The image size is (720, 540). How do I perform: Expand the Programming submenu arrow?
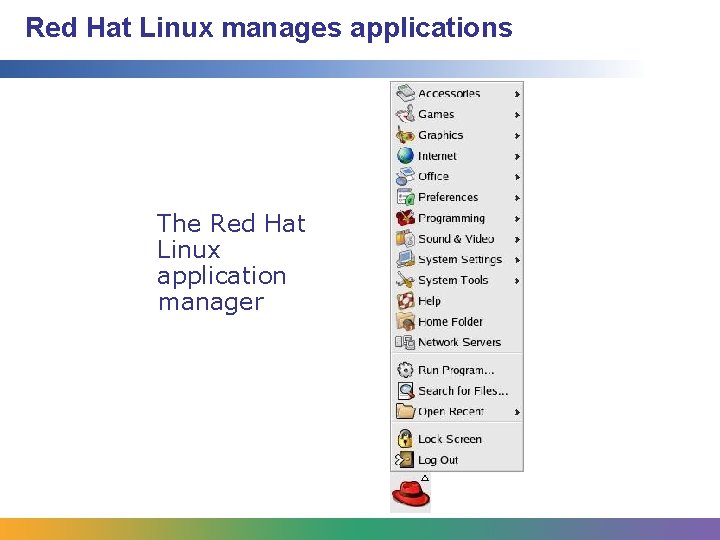point(517,219)
